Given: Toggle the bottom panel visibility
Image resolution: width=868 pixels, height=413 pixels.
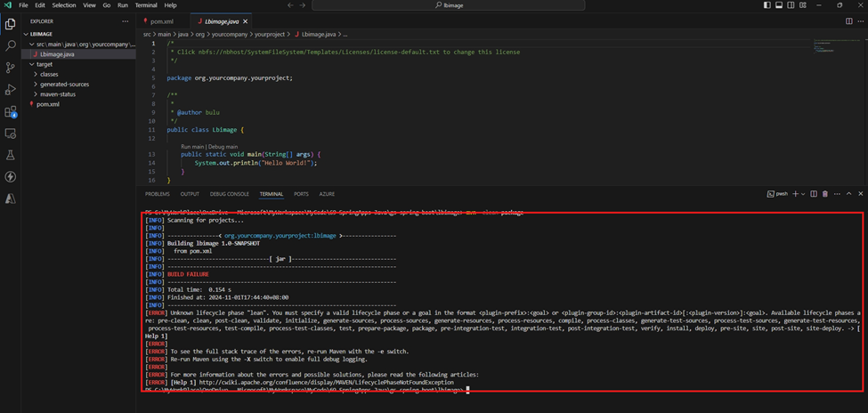Looking at the screenshot, I should (x=778, y=5).
